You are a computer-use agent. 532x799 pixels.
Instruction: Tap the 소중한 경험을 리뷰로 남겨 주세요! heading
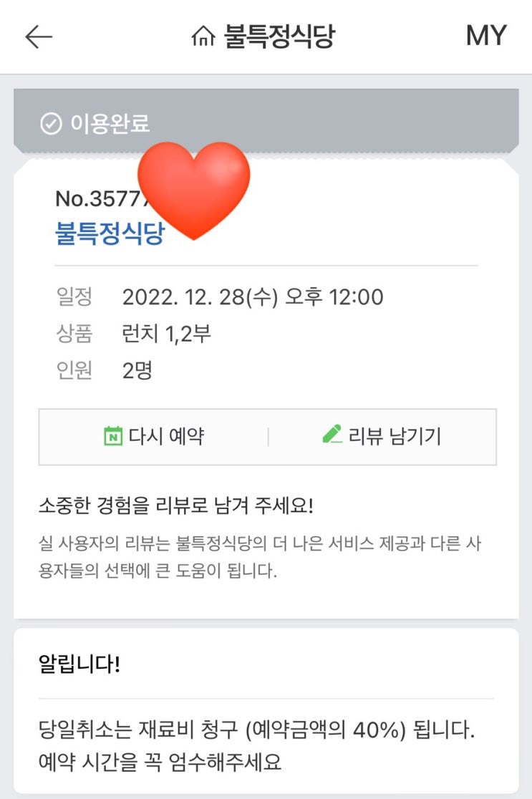176,505
